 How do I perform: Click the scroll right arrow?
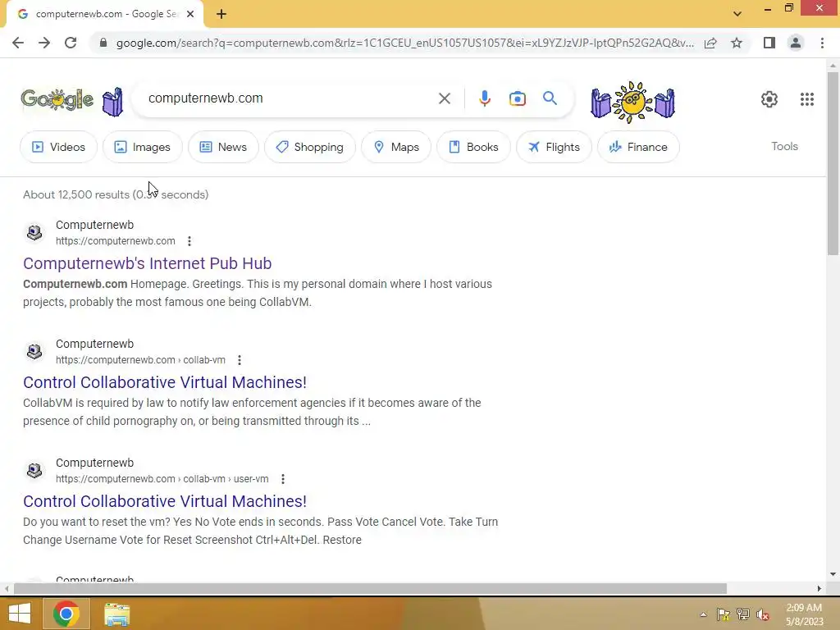[x=819, y=588]
